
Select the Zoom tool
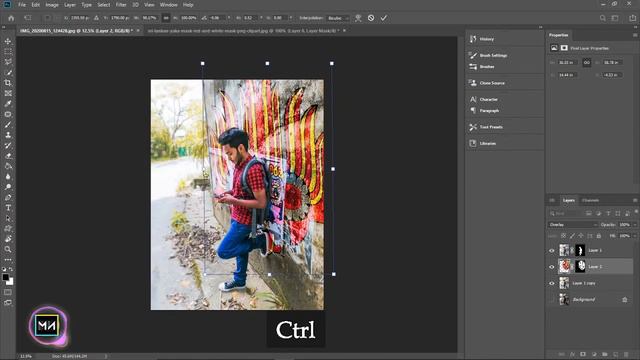8,249
